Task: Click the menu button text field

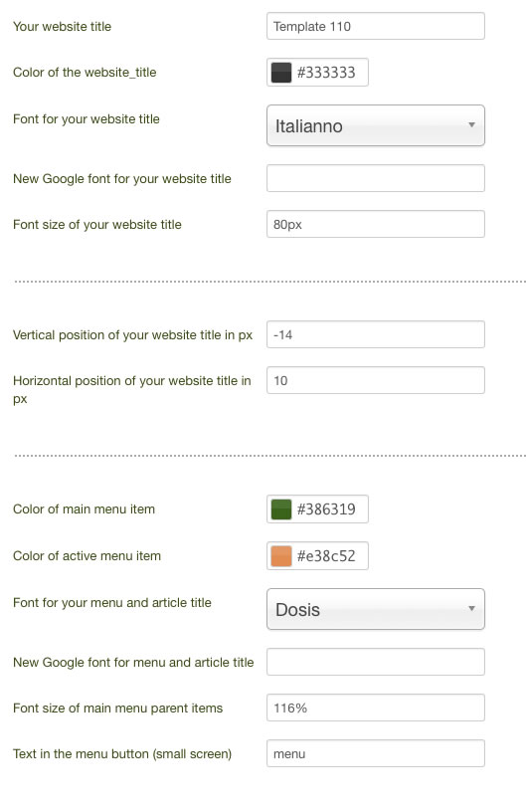Action: click(376, 753)
